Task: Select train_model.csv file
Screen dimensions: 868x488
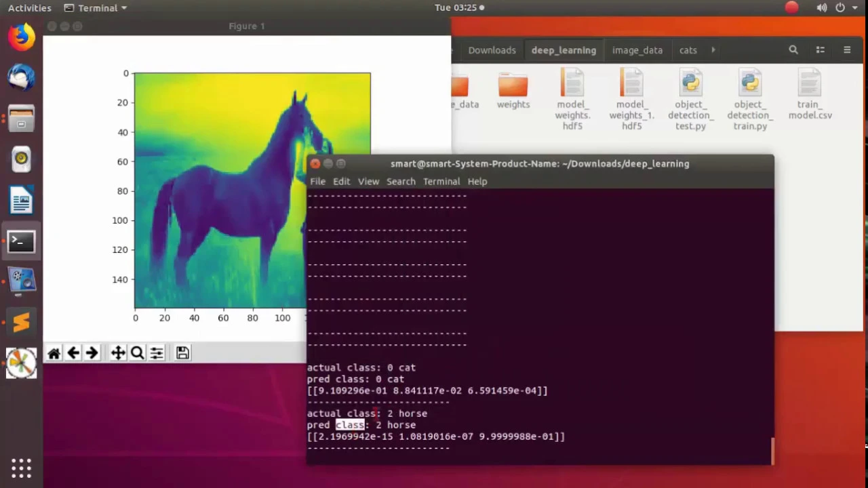Action: [810, 95]
